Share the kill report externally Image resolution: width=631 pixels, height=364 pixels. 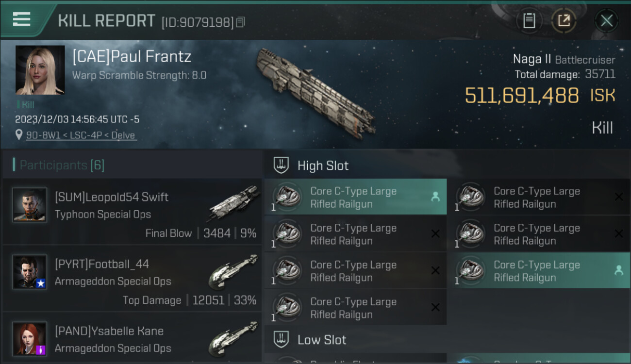click(x=564, y=20)
